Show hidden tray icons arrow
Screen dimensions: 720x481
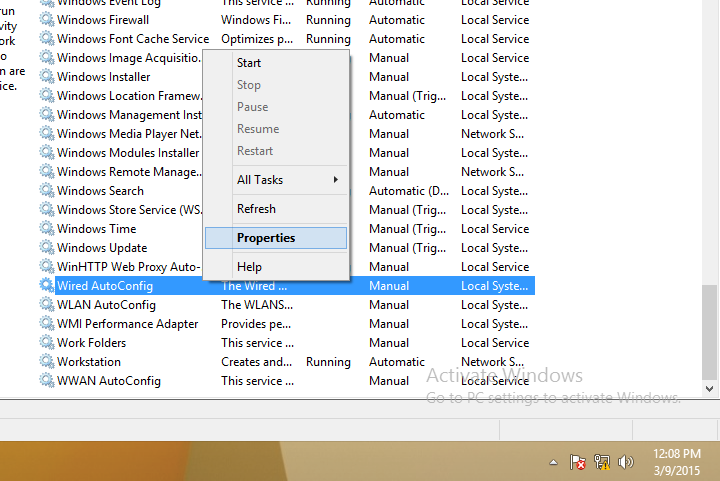coord(553,463)
